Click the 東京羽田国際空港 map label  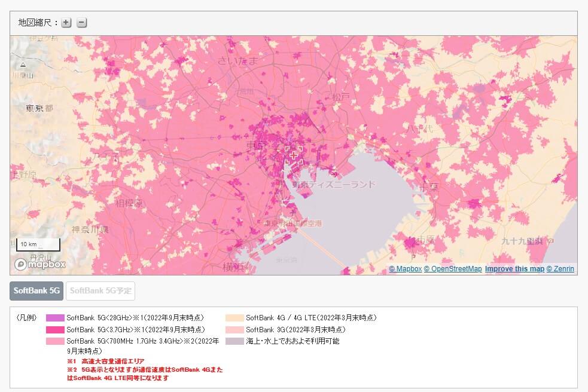[x=293, y=223]
